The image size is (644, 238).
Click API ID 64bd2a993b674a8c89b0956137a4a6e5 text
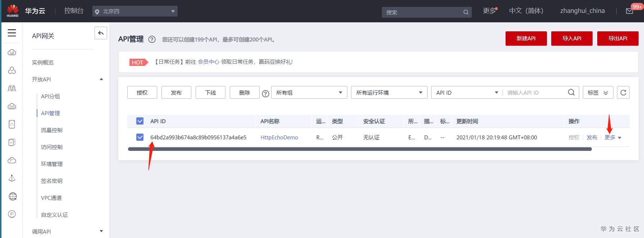198,137
